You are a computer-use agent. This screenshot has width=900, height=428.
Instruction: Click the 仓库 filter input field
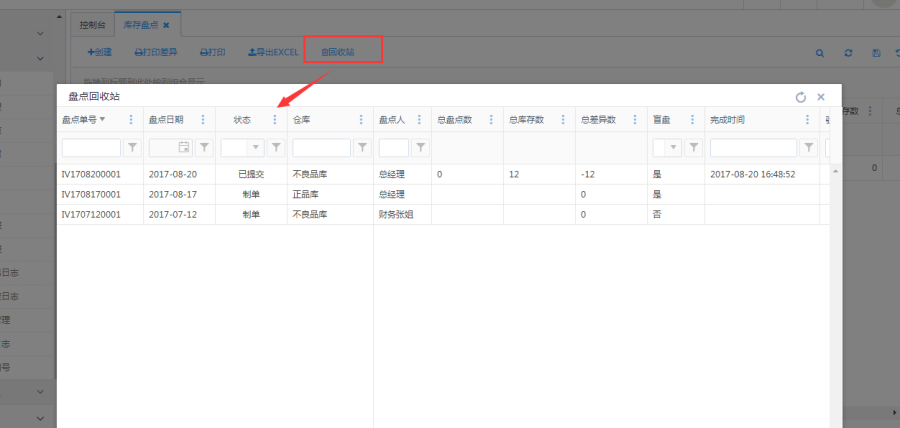point(321,148)
